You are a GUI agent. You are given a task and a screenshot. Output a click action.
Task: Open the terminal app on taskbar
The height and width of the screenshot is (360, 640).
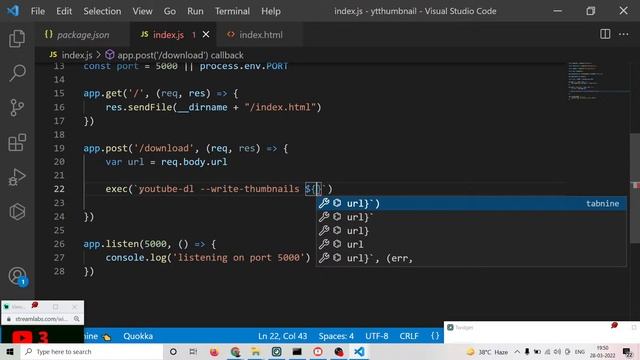click(297, 351)
